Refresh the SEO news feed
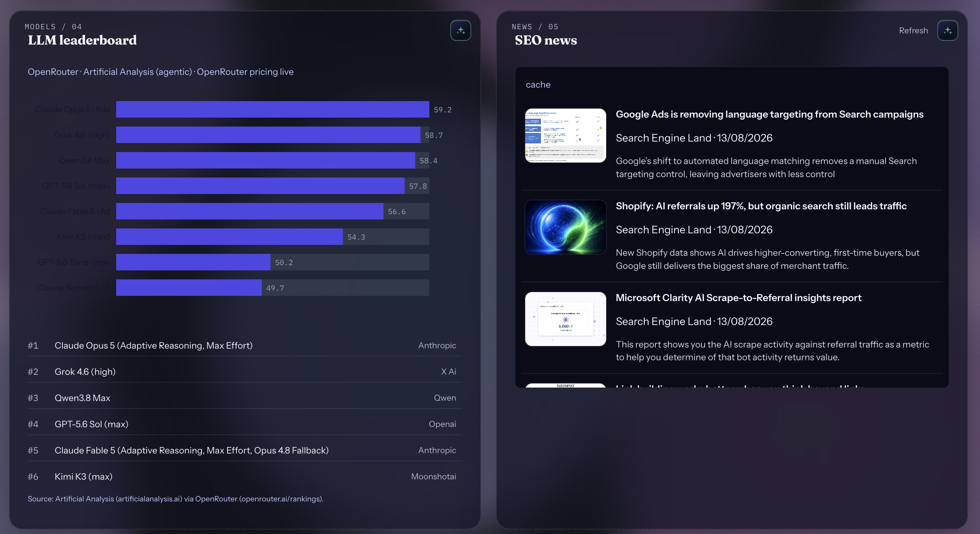 (x=913, y=30)
